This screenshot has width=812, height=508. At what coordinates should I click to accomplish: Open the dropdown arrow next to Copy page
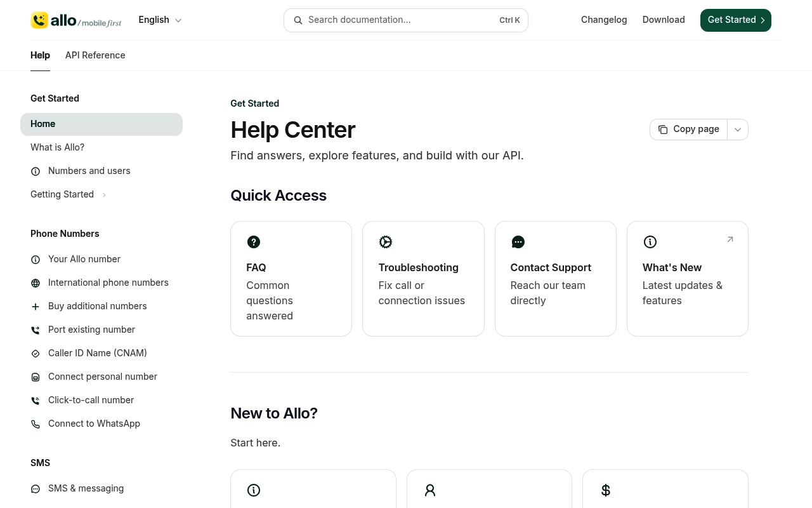(x=738, y=130)
